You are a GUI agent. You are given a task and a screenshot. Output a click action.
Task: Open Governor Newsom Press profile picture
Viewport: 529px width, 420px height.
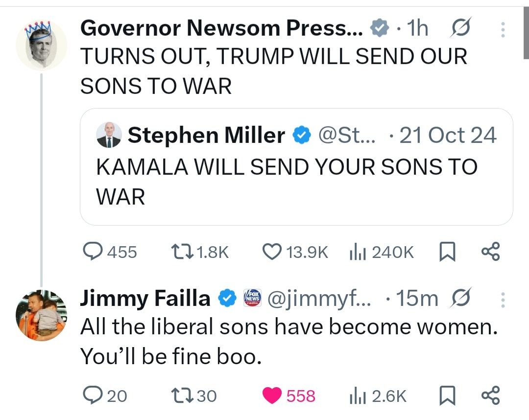click(x=41, y=45)
